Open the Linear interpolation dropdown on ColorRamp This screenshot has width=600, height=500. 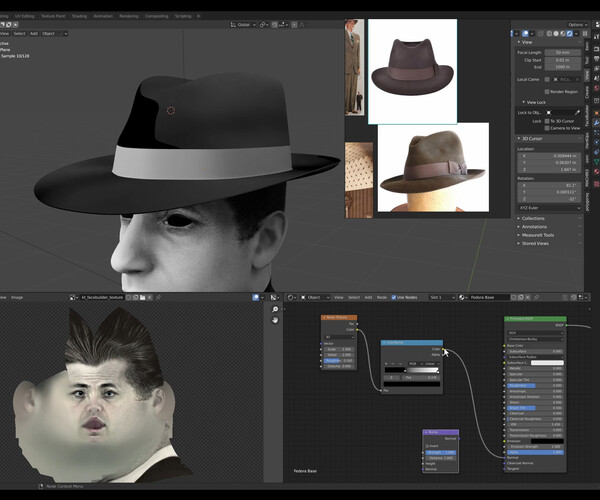432,364
